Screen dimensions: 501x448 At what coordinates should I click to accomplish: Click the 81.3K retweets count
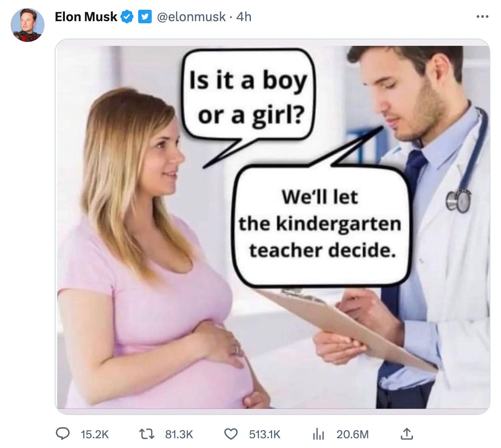(x=179, y=434)
